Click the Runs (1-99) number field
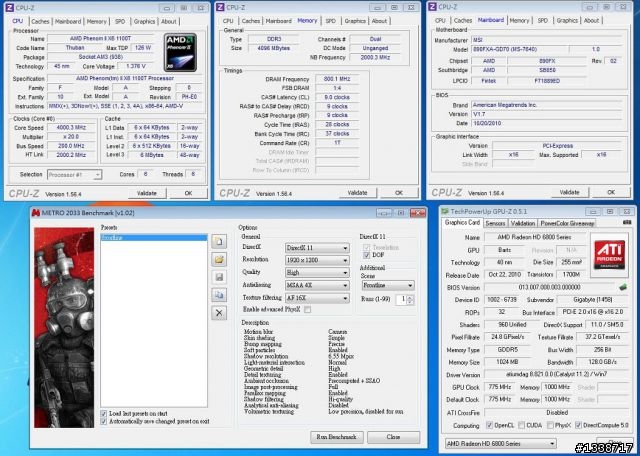640x456 pixels. [401, 300]
